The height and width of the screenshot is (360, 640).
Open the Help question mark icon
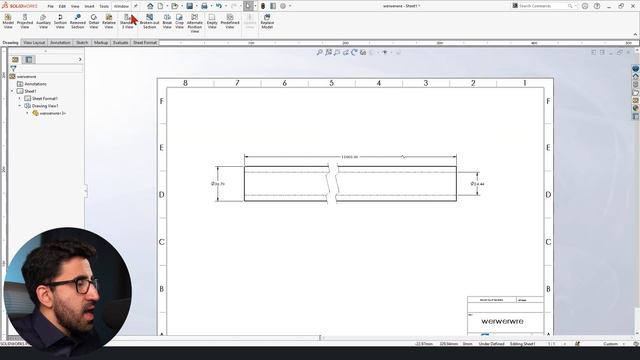(x=597, y=6)
